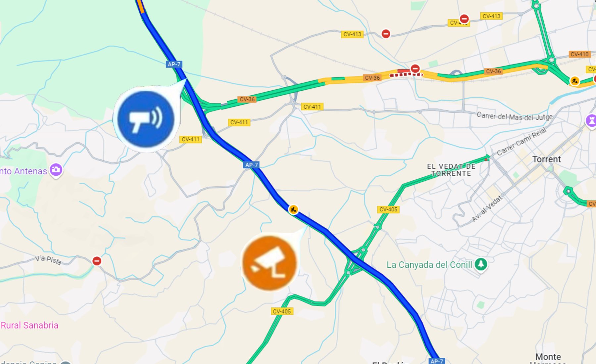Viewport: 596px width, 364px height.
Task: Select the top-right CV-413 road shield
Action: [491, 16]
